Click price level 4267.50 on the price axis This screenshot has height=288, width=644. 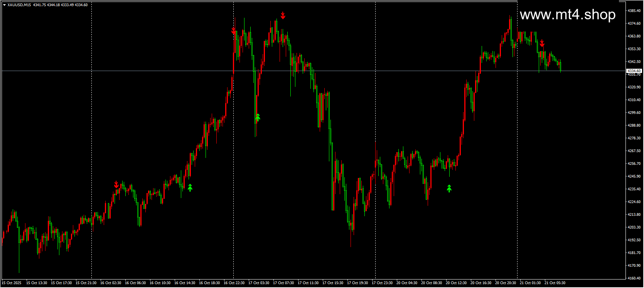pyautogui.click(x=634, y=151)
